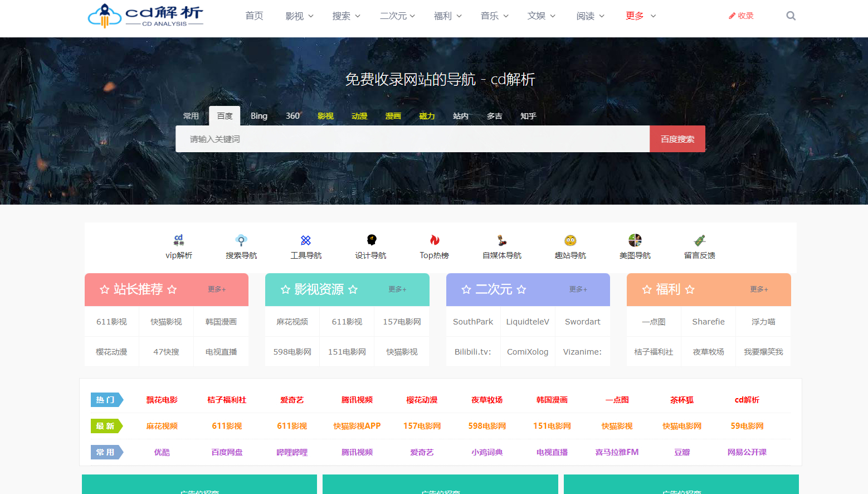The image size is (868, 494).
Task: Open the 美图导航 icon
Action: pyautogui.click(x=635, y=240)
